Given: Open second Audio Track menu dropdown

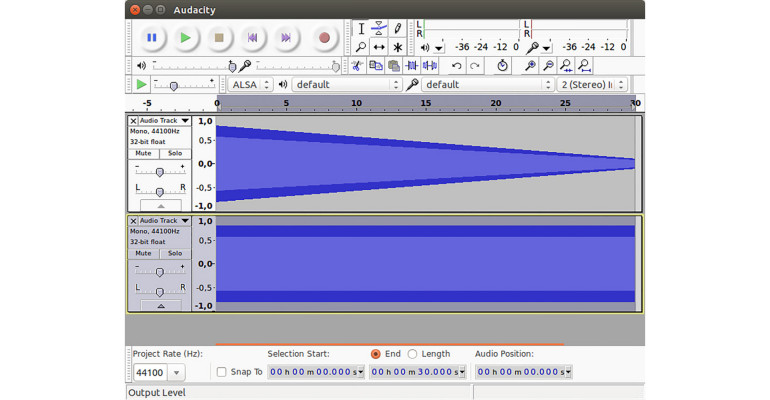Looking at the screenshot, I should coord(185,221).
